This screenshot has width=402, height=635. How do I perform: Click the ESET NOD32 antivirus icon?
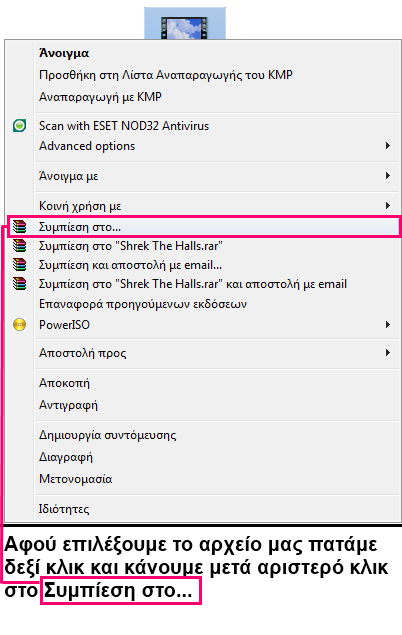click(19, 126)
